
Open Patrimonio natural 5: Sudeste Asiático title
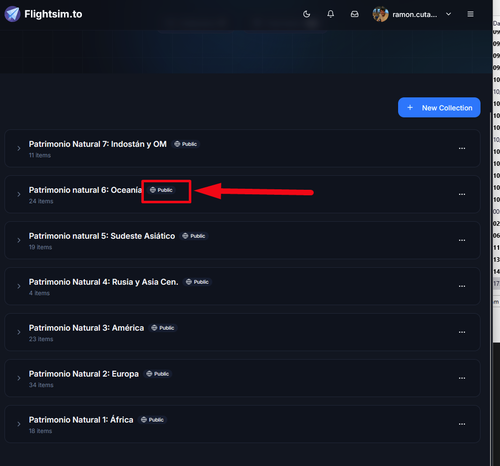(x=102, y=236)
